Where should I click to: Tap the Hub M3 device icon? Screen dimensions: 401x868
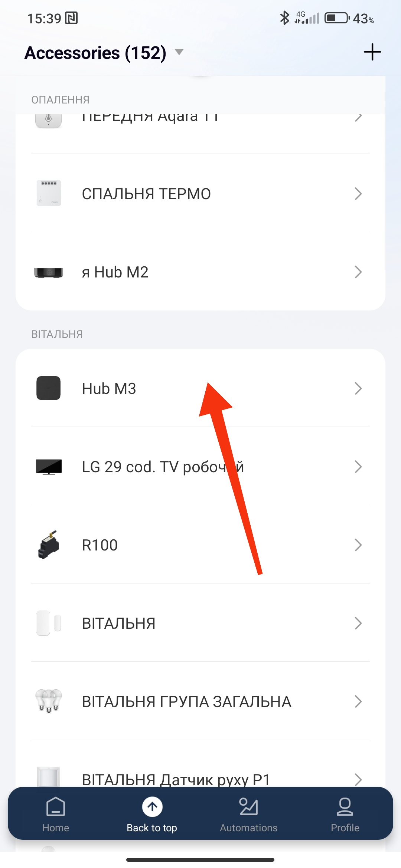point(48,388)
